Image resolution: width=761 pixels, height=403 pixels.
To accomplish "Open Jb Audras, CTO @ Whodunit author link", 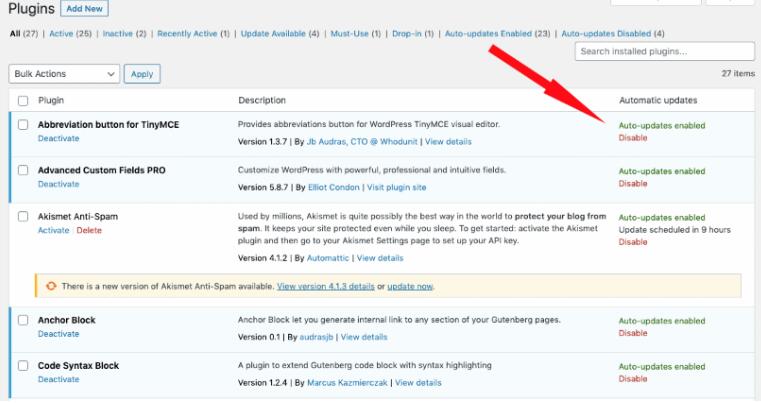I will coord(362,142).
